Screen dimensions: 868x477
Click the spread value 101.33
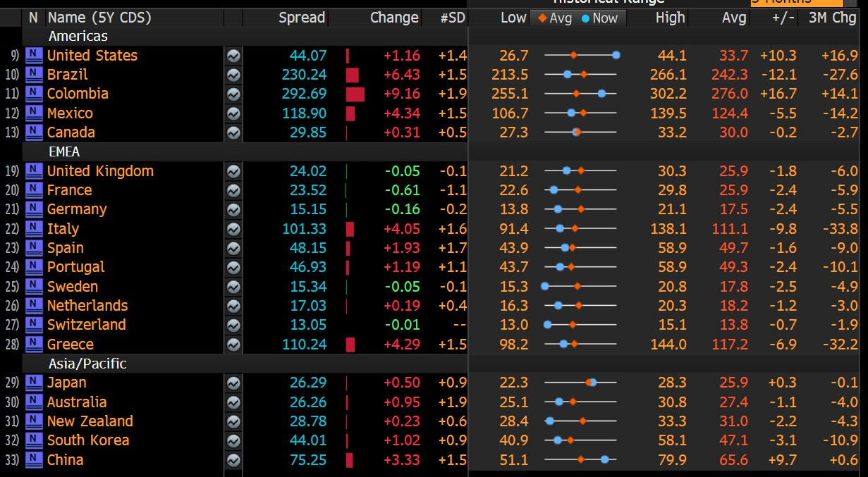pos(308,229)
